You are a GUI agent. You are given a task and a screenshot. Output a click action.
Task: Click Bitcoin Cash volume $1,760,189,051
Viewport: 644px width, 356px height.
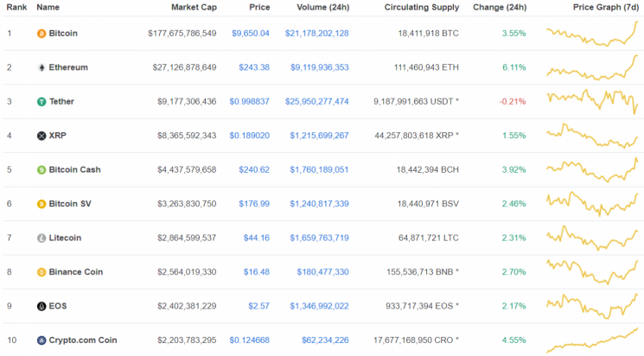319,169
